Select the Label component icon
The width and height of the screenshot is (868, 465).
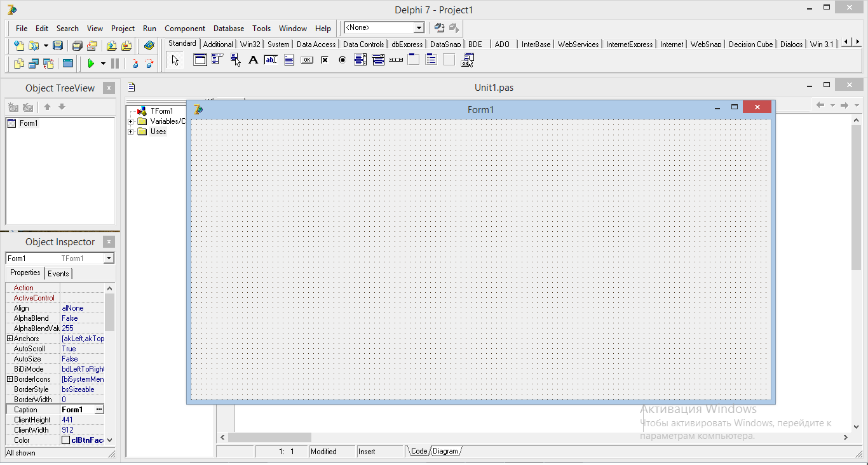tap(254, 60)
